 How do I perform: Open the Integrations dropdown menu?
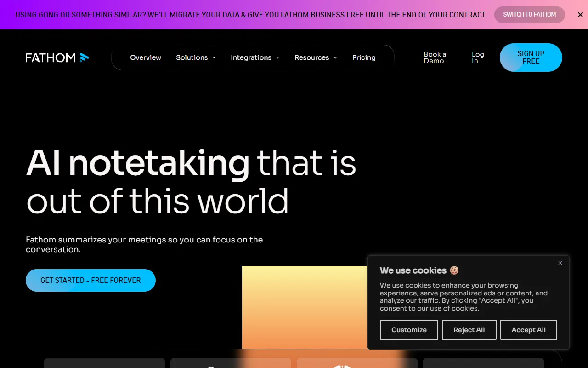pyautogui.click(x=255, y=57)
